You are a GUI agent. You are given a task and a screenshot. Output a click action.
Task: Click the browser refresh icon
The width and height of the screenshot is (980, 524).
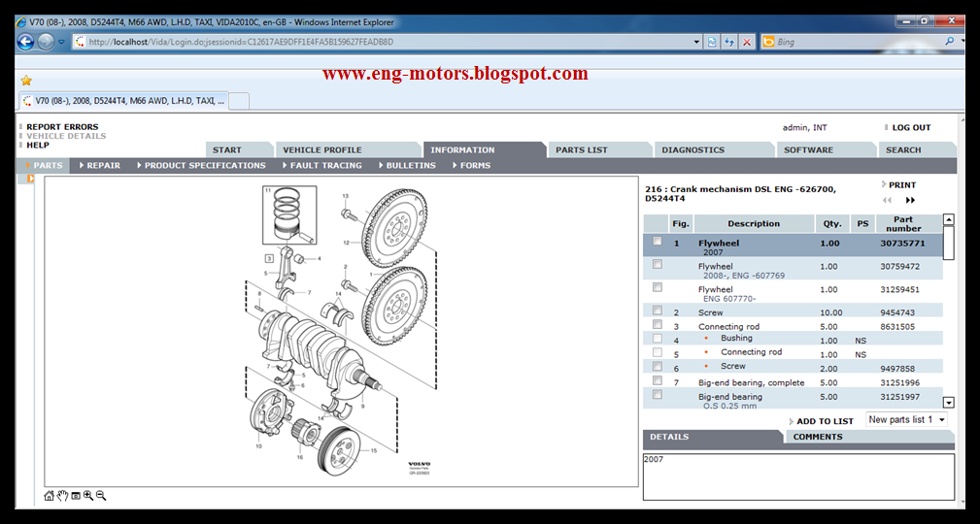tap(728, 42)
